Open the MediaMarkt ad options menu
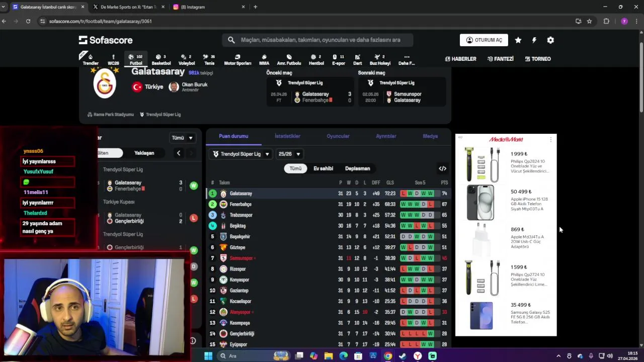Image resolution: width=644 pixels, height=362 pixels. [550, 139]
